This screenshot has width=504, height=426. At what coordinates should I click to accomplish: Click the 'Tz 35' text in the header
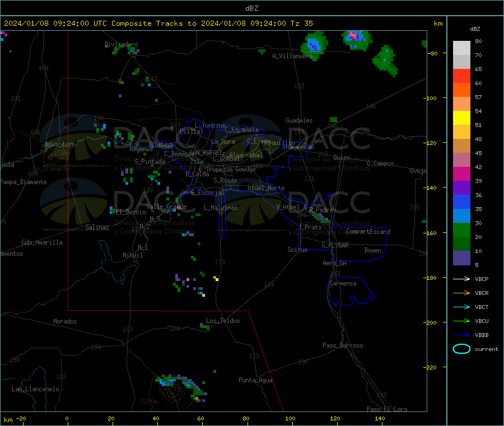(301, 24)
